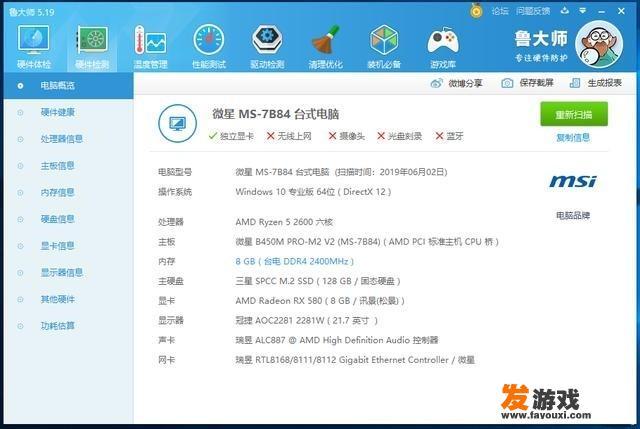Select 硬件检测 hardware detection icon
640x429 pixels.
[x=92, y=47]
